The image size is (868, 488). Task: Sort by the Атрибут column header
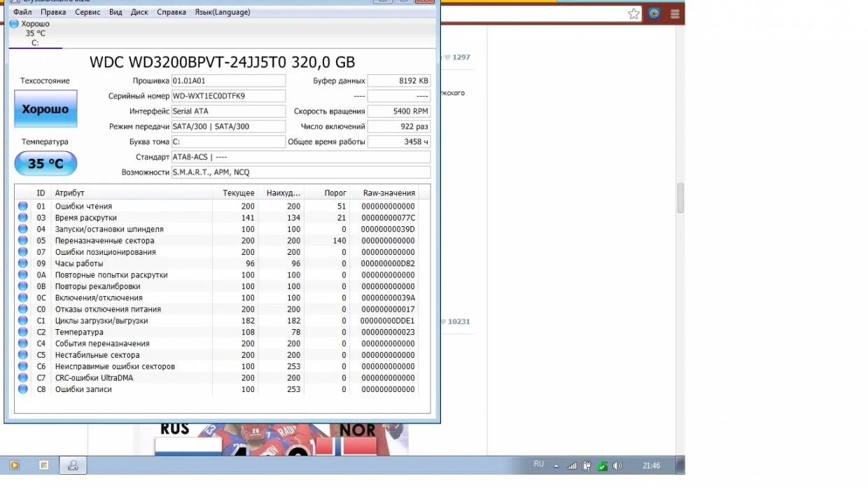[132, 193]
